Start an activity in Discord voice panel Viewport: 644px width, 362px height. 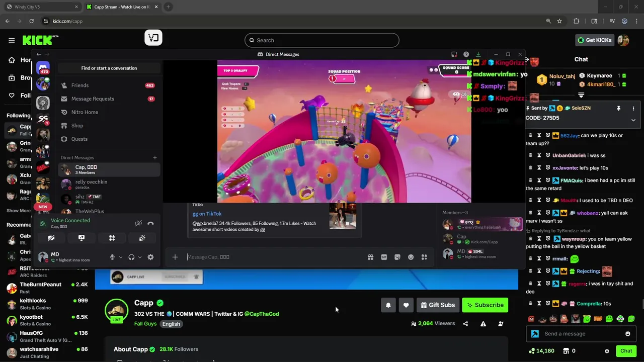pyautogui.click(x=112, y=238)
